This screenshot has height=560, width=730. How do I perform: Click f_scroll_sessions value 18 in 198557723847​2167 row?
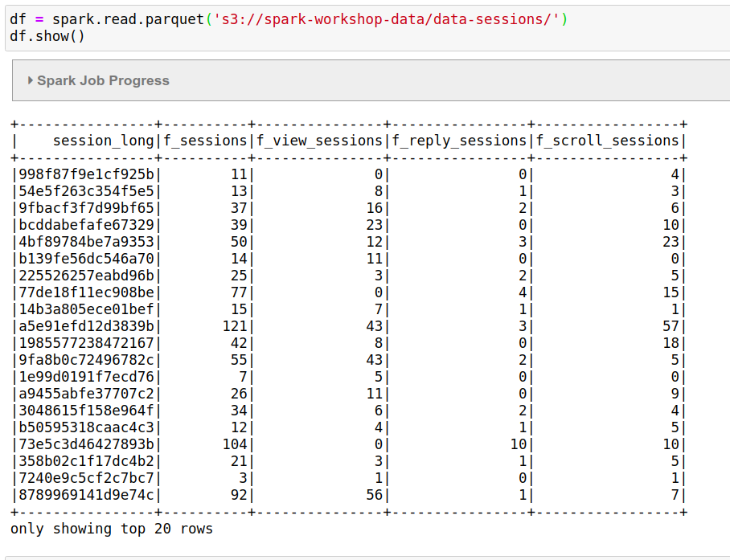coord(671,343)
